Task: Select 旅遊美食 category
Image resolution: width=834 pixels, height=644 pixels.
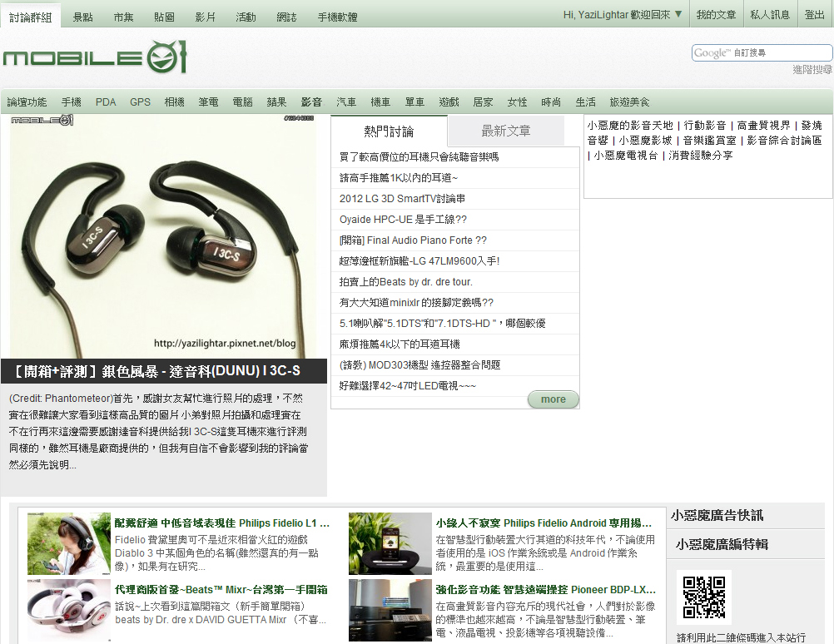Action: pos(630,102)
